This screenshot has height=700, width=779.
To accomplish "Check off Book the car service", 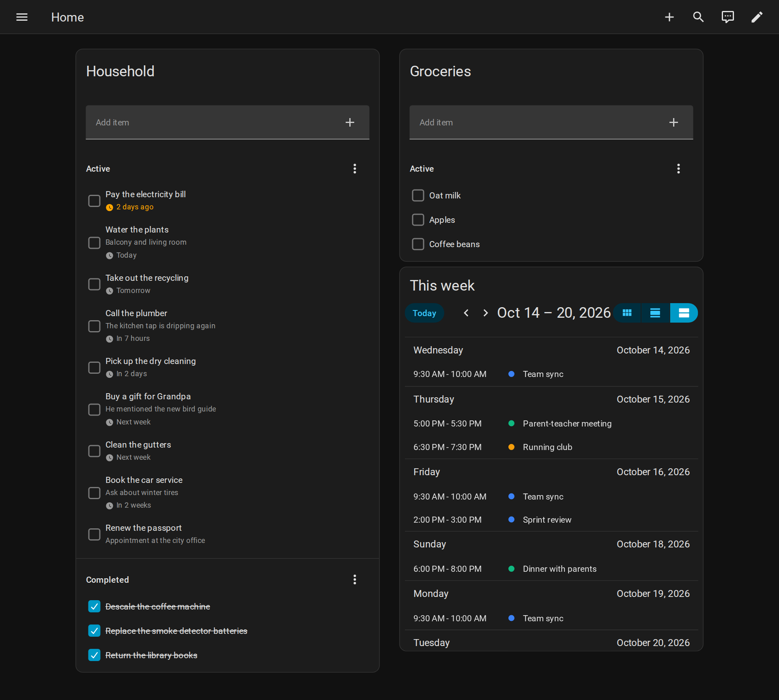I will [x=94, y=493].
